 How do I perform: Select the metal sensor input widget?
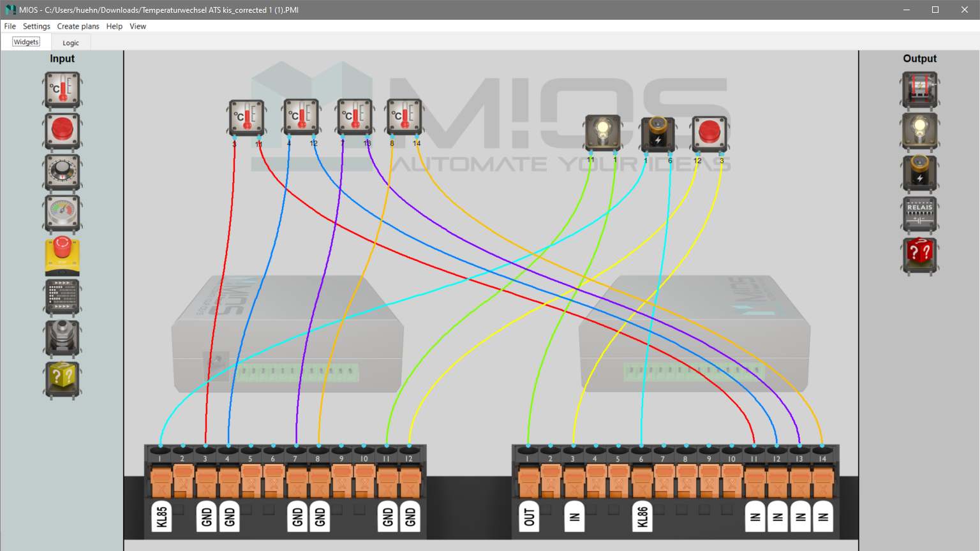[63, 339]
